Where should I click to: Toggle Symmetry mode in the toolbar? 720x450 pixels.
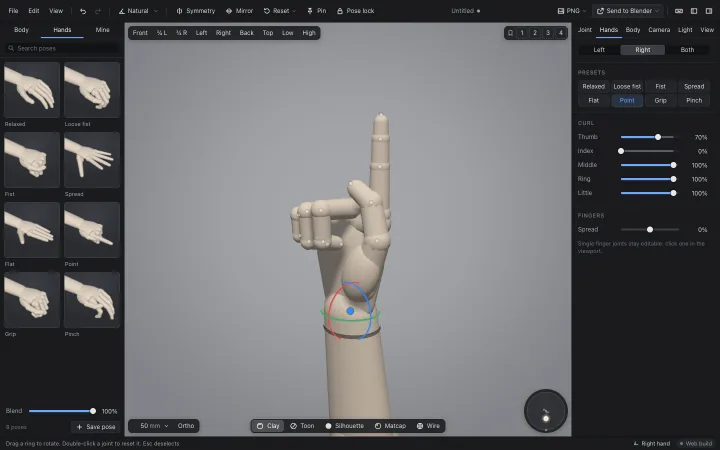coord(196,11)
